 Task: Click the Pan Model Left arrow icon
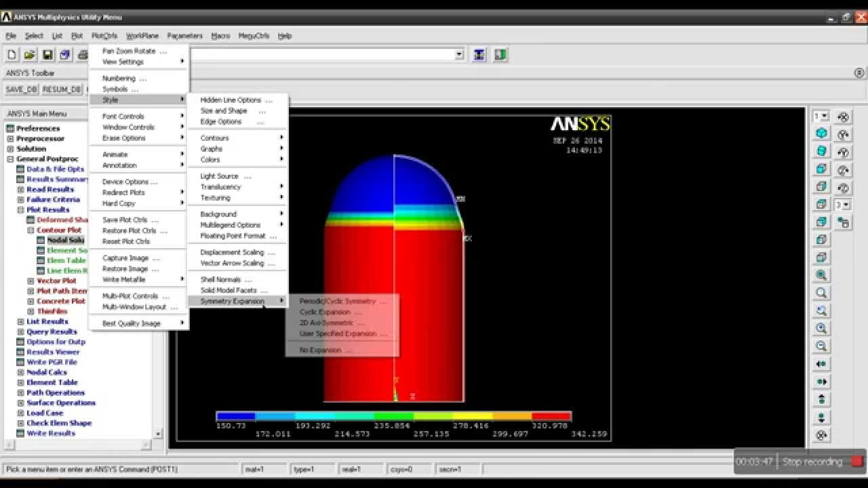point(822,364)
